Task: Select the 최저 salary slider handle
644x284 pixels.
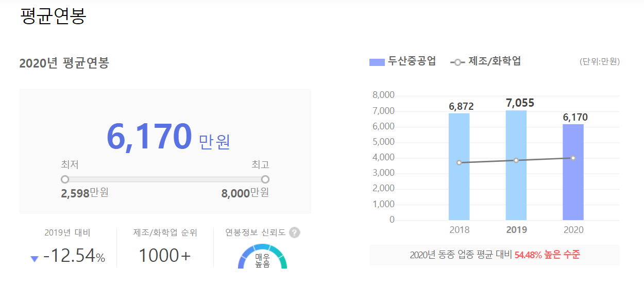Action: coord(65,179)
